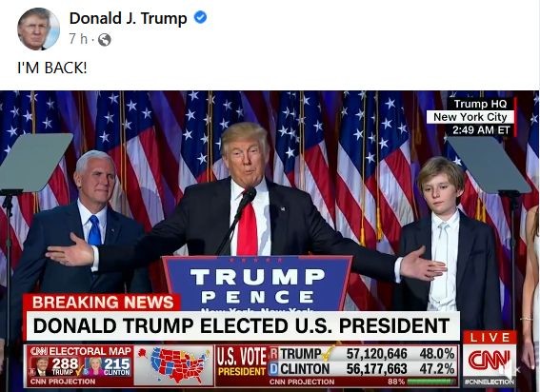Click the Trump 288 electoral count thumbnail
This screenshot has width=540, height=392.
[56, 366]
